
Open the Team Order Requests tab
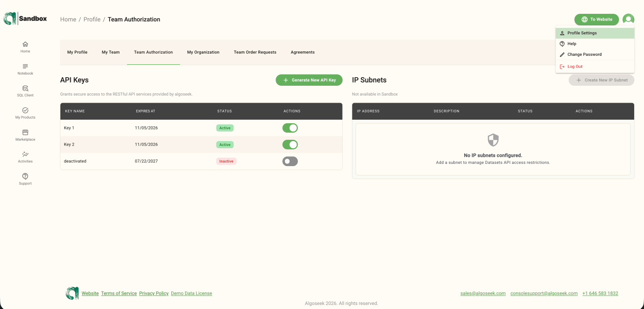(255, 52)
